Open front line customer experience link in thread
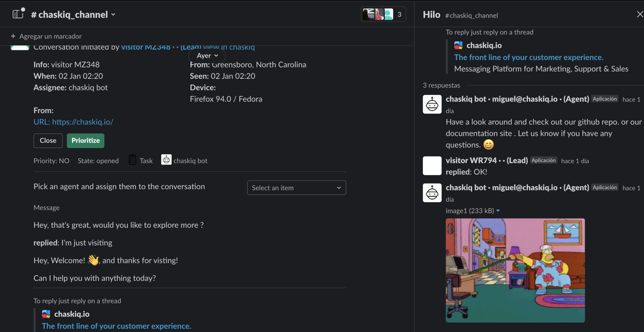 point(528,57)
